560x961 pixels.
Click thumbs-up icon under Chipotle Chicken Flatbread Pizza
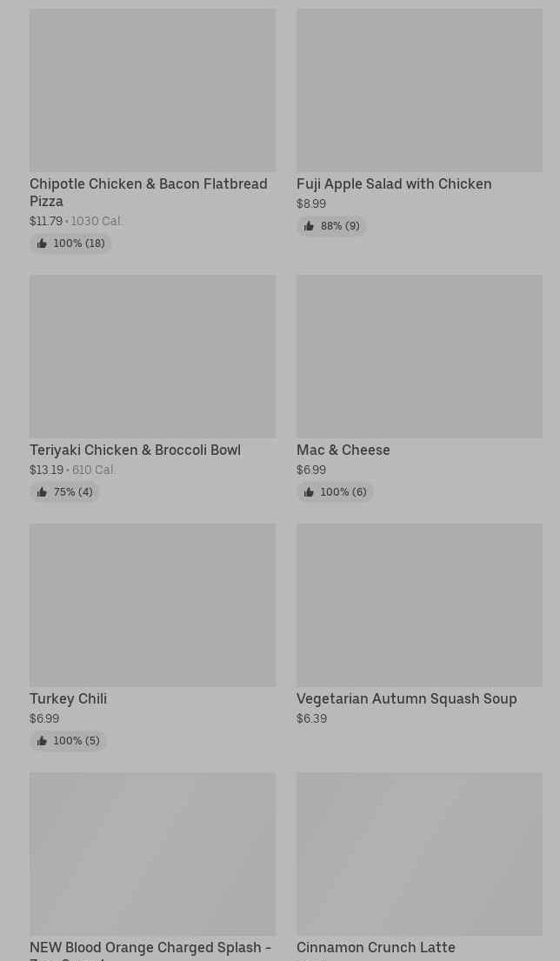click(42, 244)
